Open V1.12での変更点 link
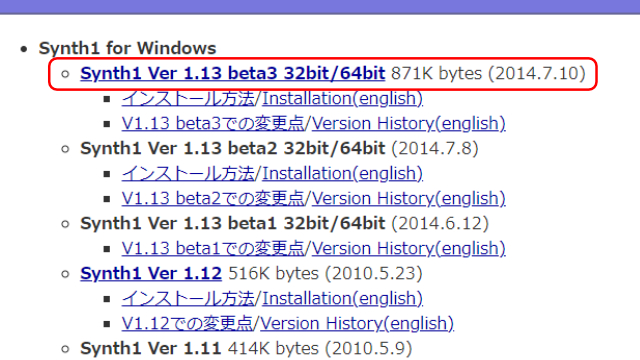Screen dimensions: 640x360 pos(187,323)
